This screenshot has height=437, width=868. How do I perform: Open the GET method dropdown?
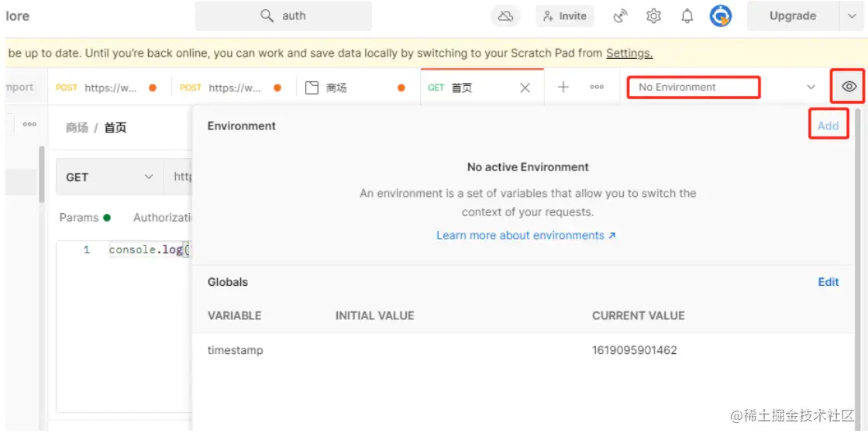coord(109,177)
